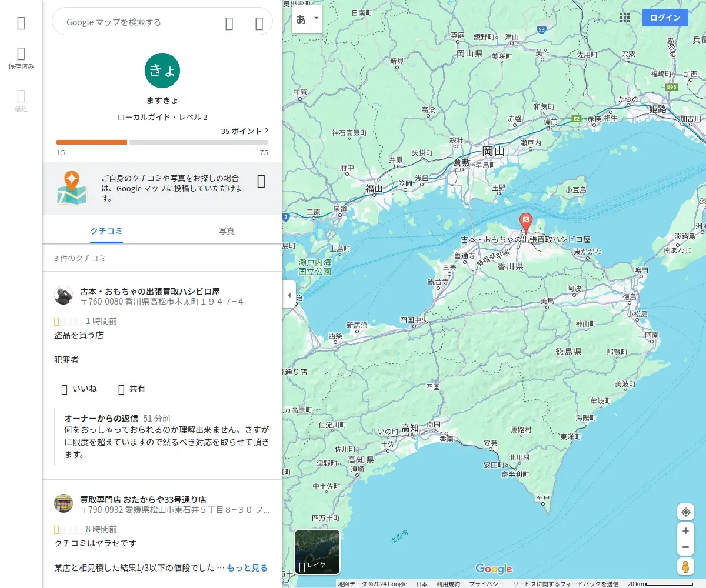Open the 35 ポイント details
Image resolution: width=706 pixels, height=588 pixels.
pyautogui.click(x=245, y=131)
